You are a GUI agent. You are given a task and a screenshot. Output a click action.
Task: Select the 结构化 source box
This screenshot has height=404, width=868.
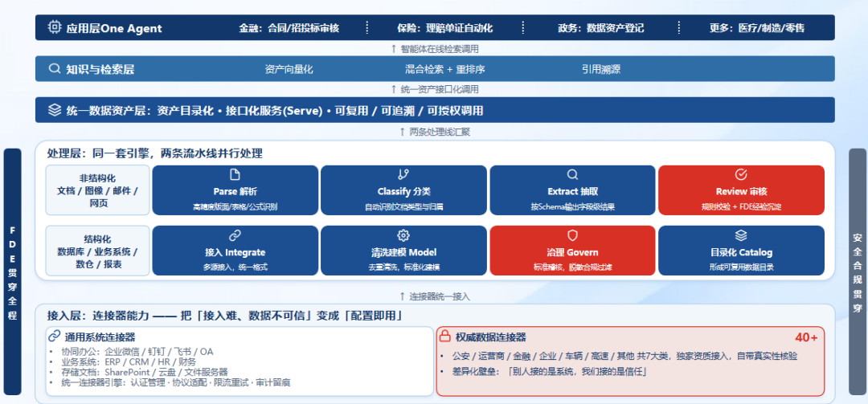click(97, 251)
